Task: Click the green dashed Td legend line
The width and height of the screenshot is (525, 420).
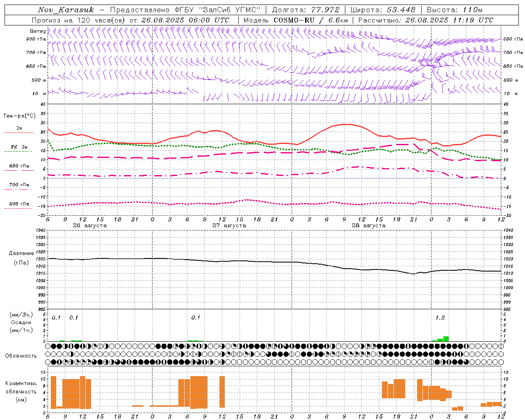Action: [18, 151]
